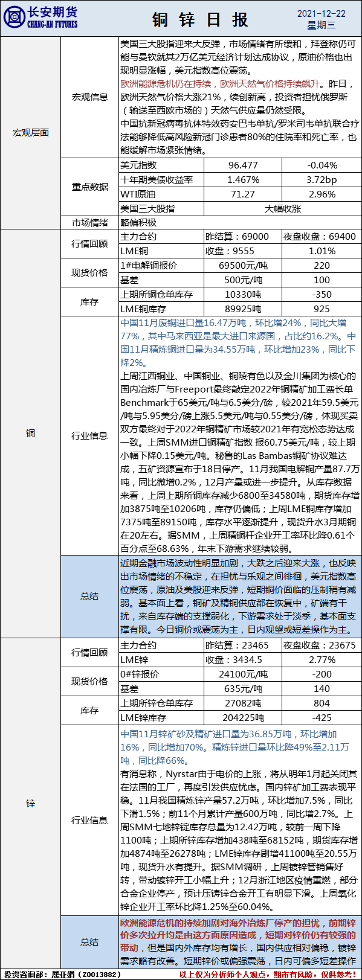Click the LME锌 row label

(161, 660)
